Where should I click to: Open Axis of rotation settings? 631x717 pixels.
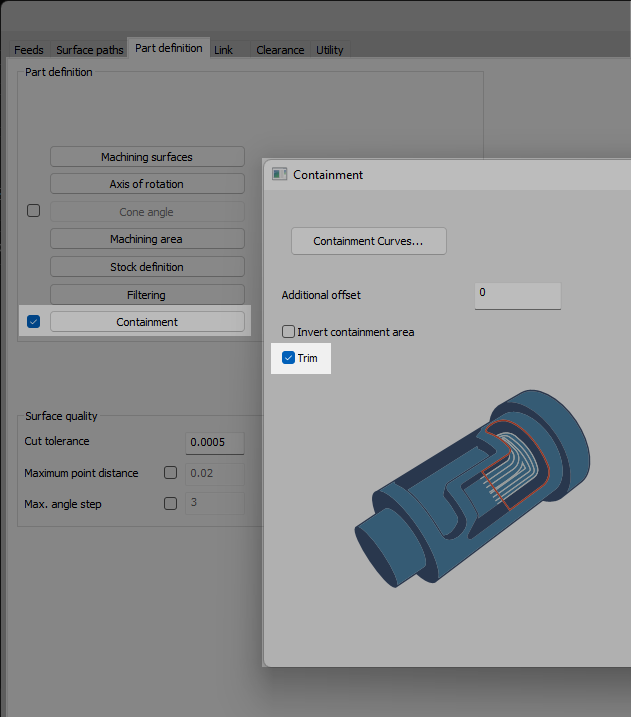coord(147,184)
